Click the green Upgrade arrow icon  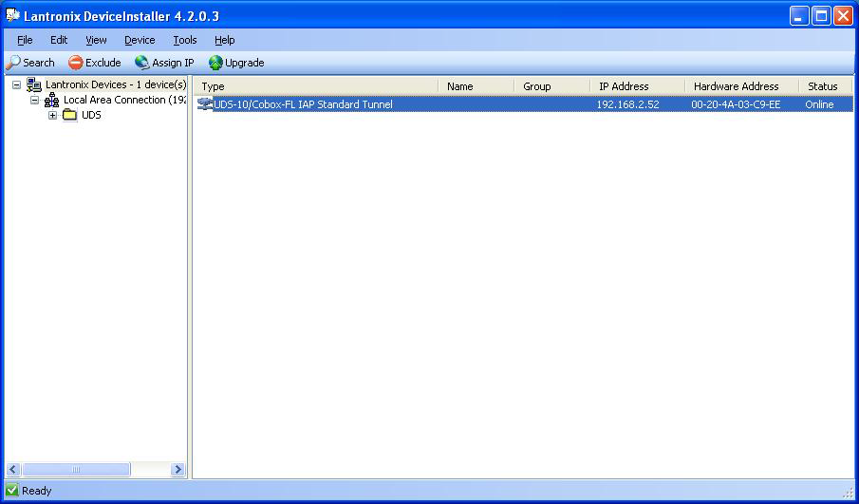pos(215,63)
